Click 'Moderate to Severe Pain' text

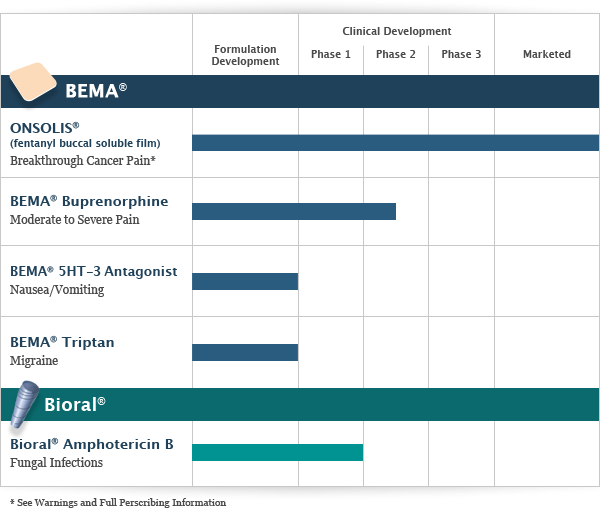(75, 219)
